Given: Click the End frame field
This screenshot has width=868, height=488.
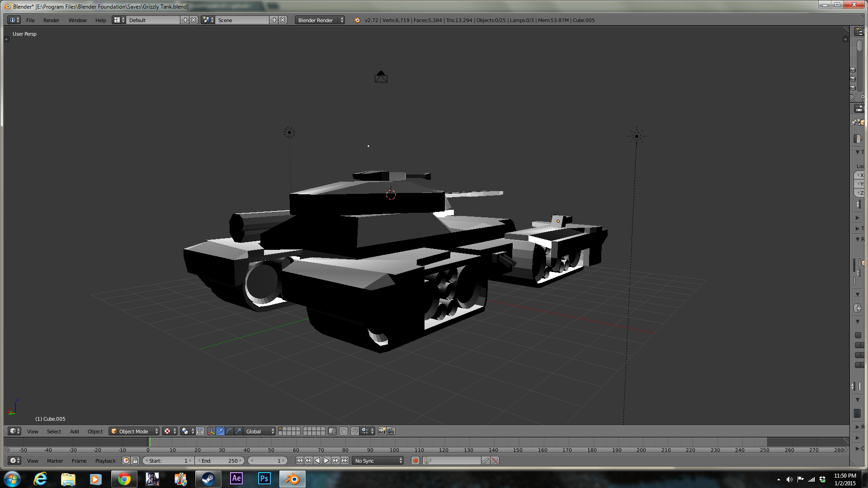Looking at the screenshot, I should coord(221,461).
